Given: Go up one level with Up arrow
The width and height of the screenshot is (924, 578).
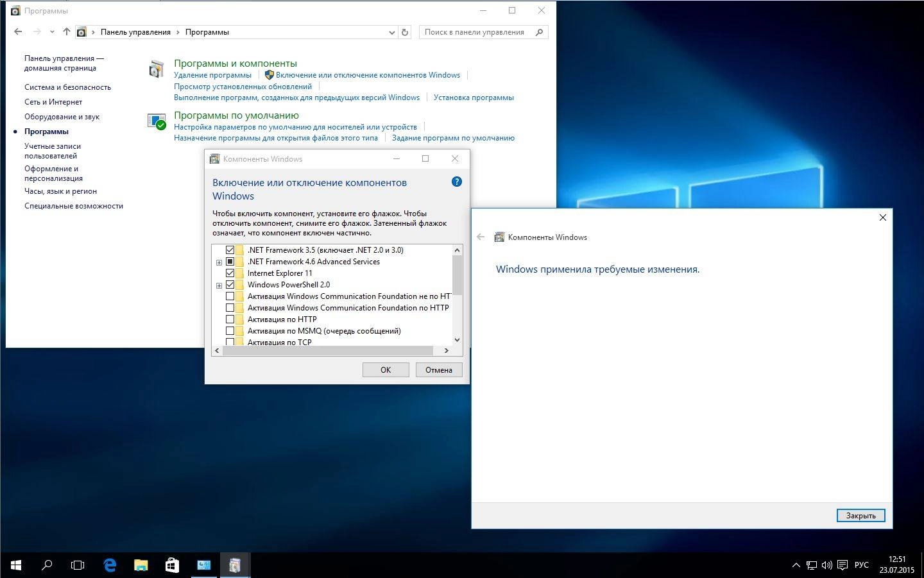Looking at the screenshot, I should pos(67,31).
